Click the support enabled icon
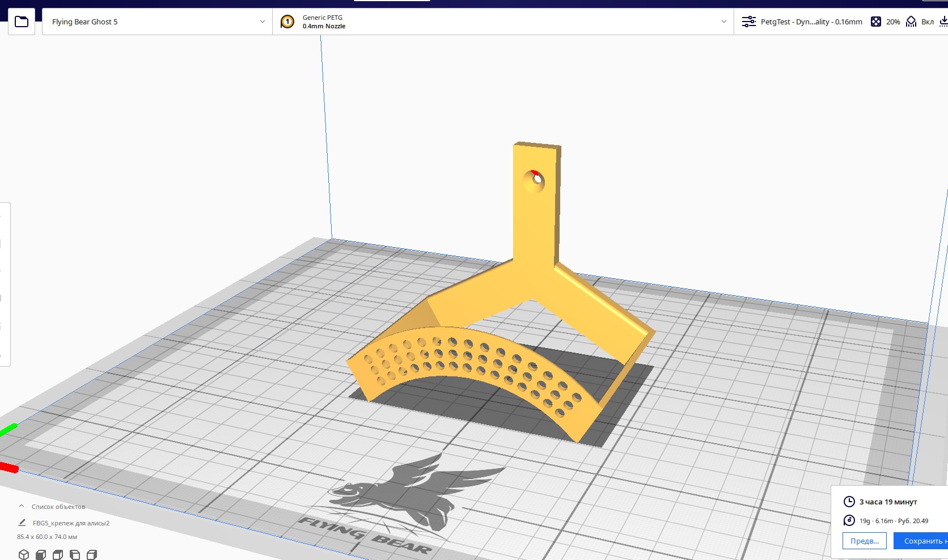Viewport: 948px width, 560px height. tap(911, 22)
